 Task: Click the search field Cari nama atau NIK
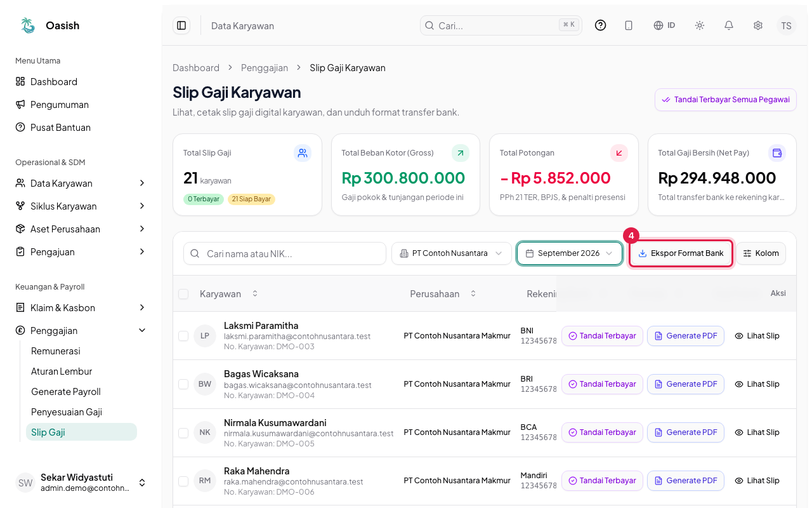[285, 253]
